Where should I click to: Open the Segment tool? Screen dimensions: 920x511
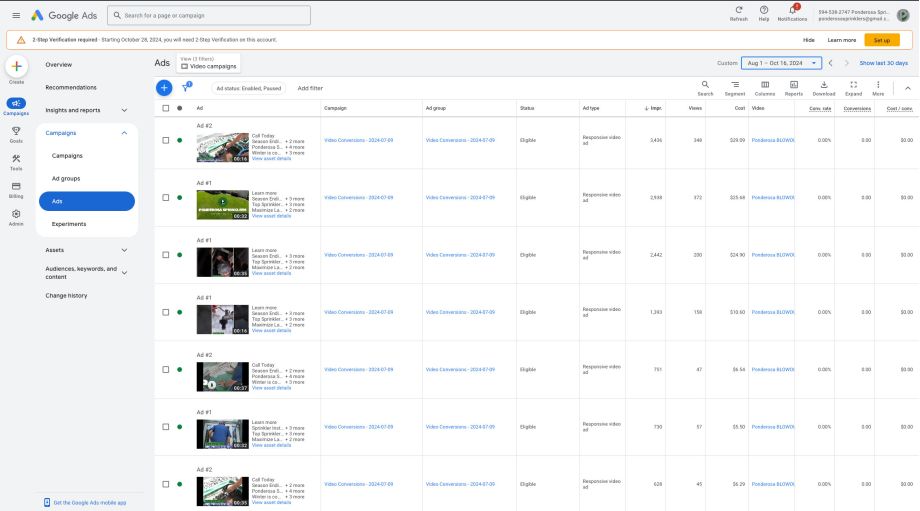pyautogui.click(x=735, y=86)
